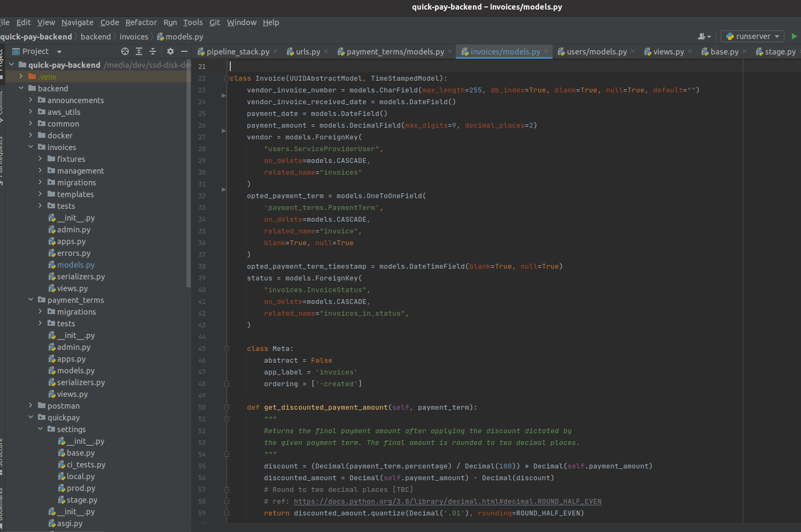Click the decimal docs URL in comment

tap(447, 502)
